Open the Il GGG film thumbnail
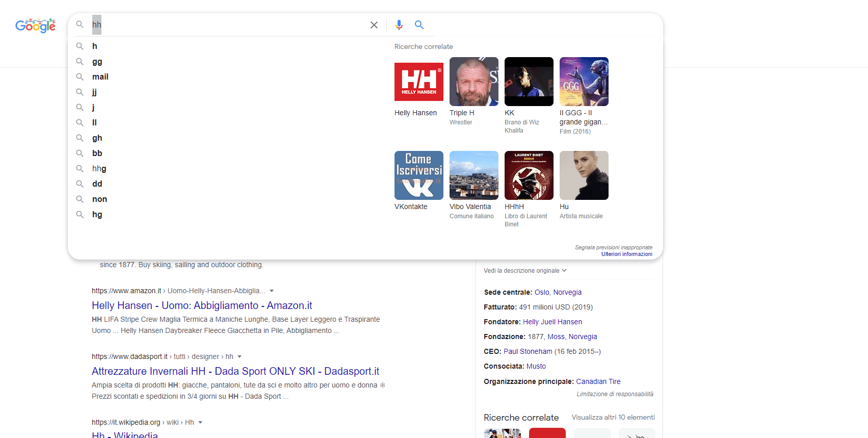 point(584,82)
